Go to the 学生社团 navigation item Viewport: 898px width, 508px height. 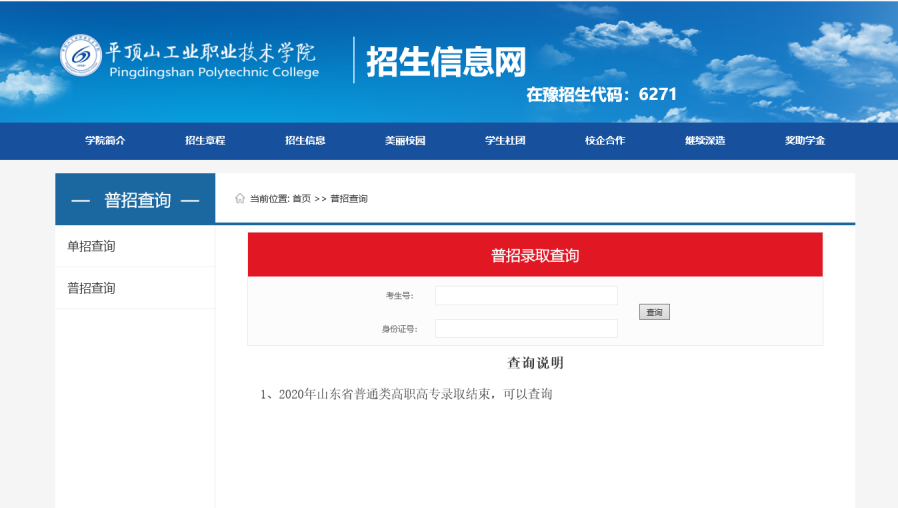505,140
